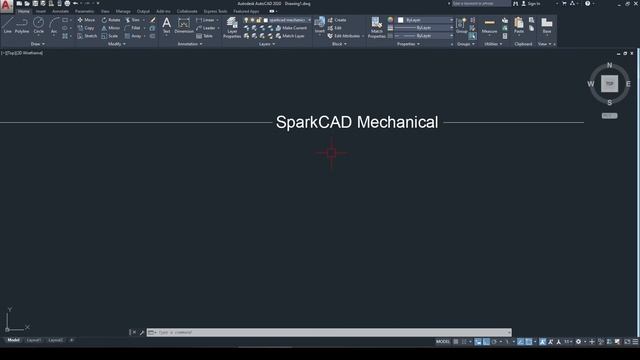Toggle the layer on/off lightbulb icon
Screen dimensions: 640x360
pyautogui.click(x=246, y=20)
